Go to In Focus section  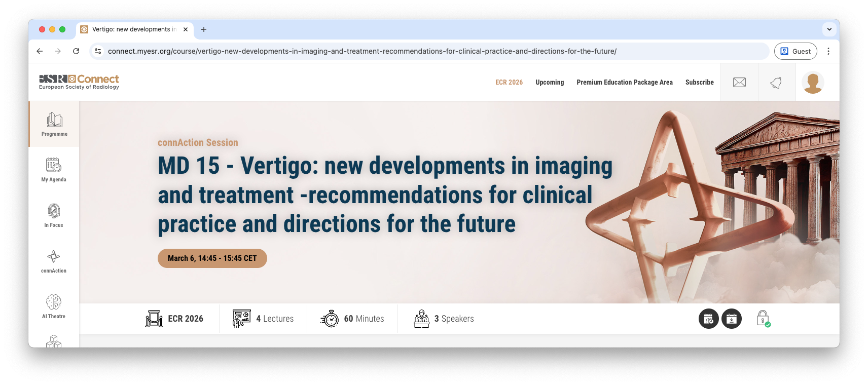(x=54, y=215)
